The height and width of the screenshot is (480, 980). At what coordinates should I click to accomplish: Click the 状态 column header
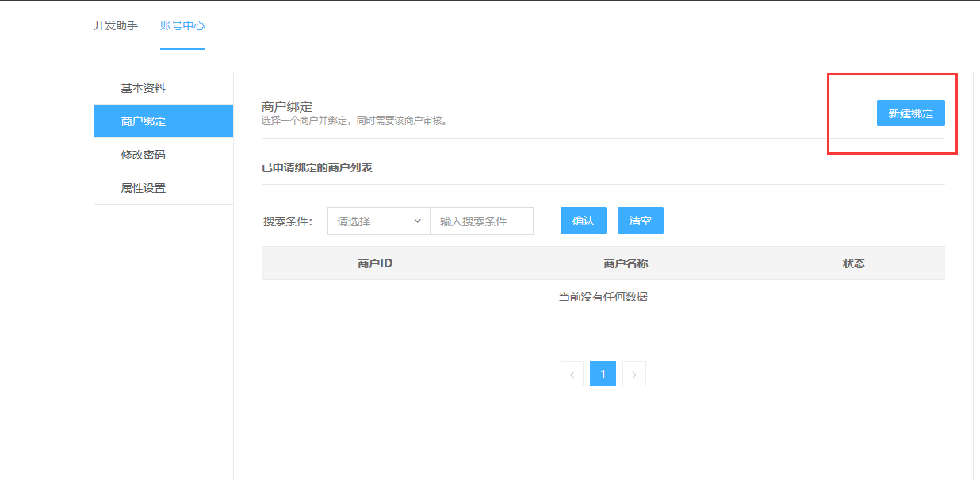[853, 263]
